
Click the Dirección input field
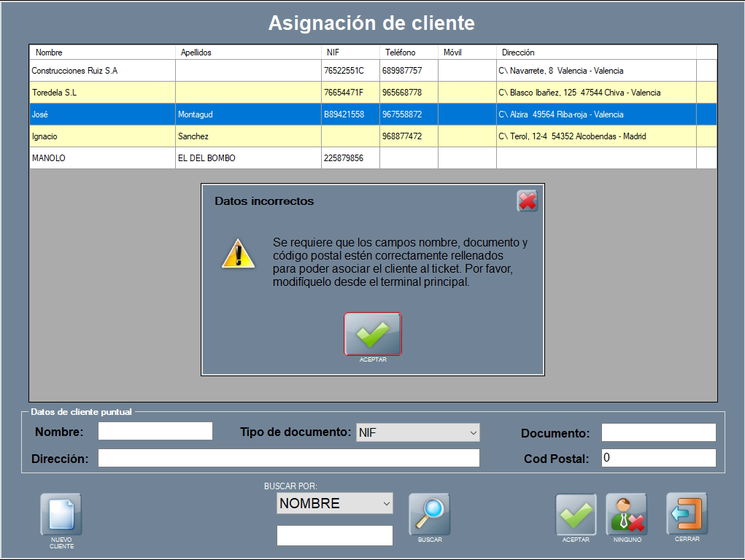pos(288,458)
